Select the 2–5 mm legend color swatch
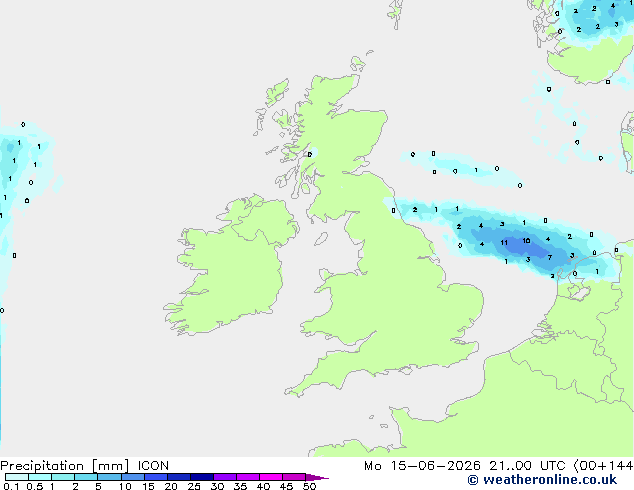Image resolution: width=634 pixels, height=490 pixels. [86, 477]
